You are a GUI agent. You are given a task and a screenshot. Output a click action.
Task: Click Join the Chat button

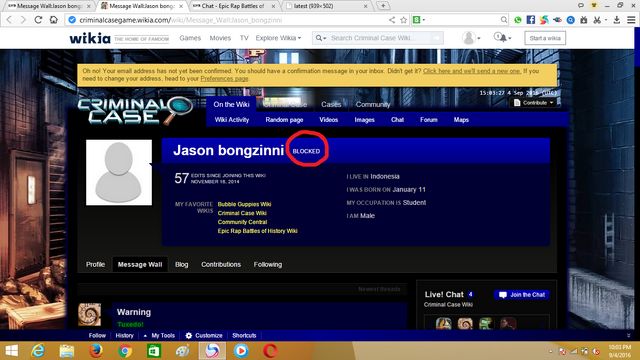tap(522, 295)
